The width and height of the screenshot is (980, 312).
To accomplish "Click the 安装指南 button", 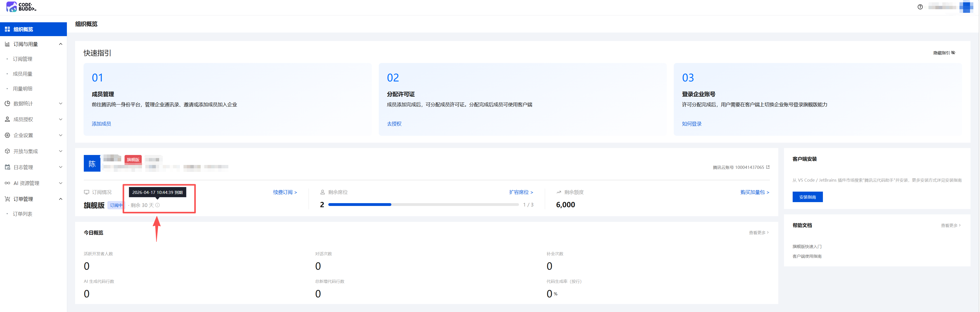I will pyautogui.click(x=807, y=197).
